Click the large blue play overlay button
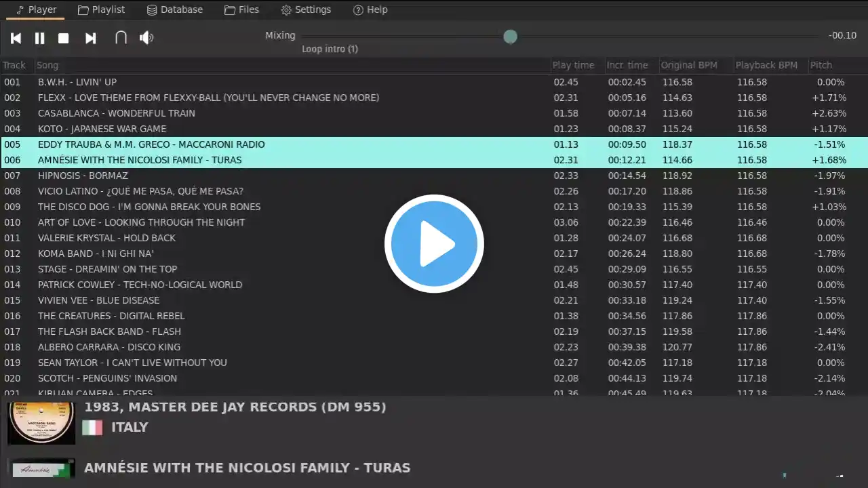 434,244
